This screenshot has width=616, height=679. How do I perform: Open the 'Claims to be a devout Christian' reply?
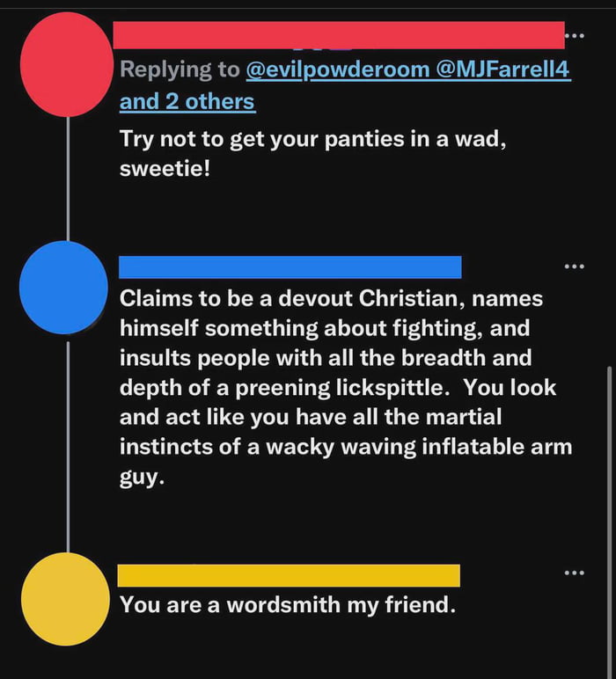(346, 388)
